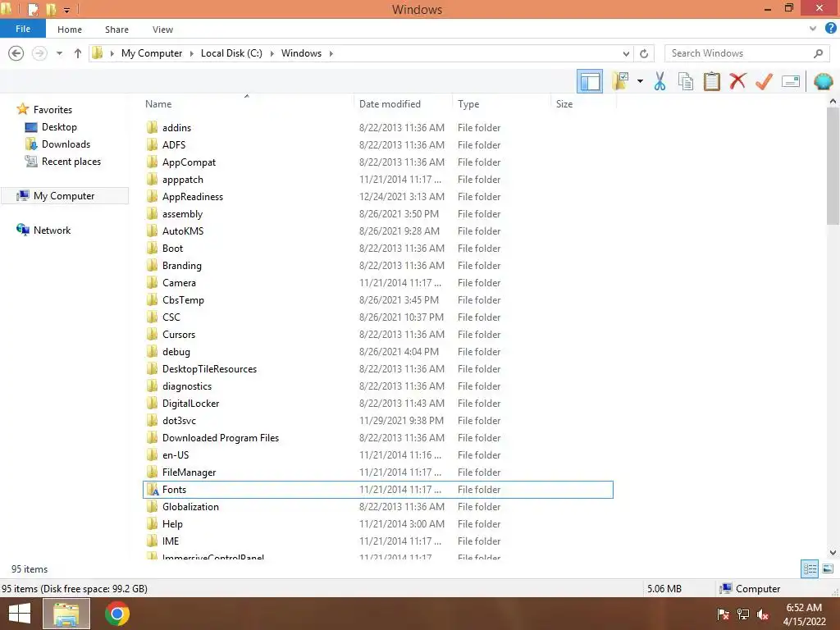Viewport: 840px width, 630px height.
Task: Open Desktop in the navigation pane
Action: 59,127
